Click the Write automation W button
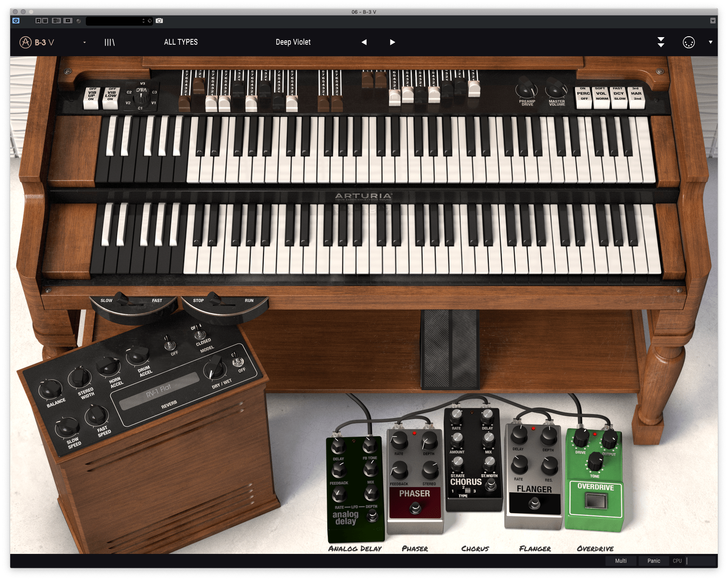This screenshot has width=728, height=580. click(x=45, y=20)
